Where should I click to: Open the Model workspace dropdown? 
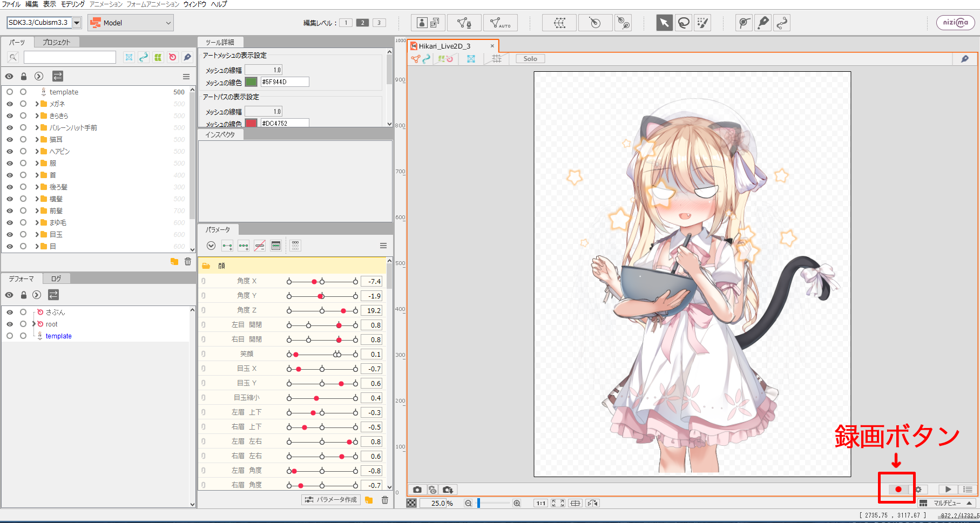pos(131,23)
